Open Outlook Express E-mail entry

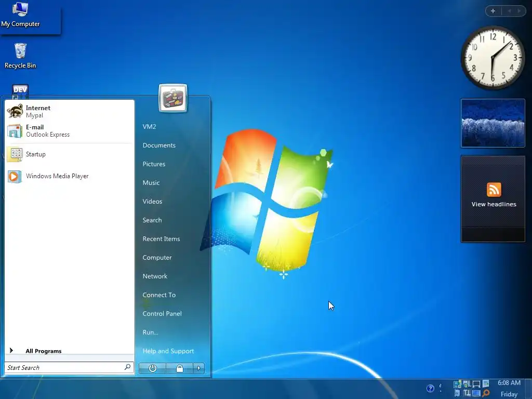click(x=70, y=130)
